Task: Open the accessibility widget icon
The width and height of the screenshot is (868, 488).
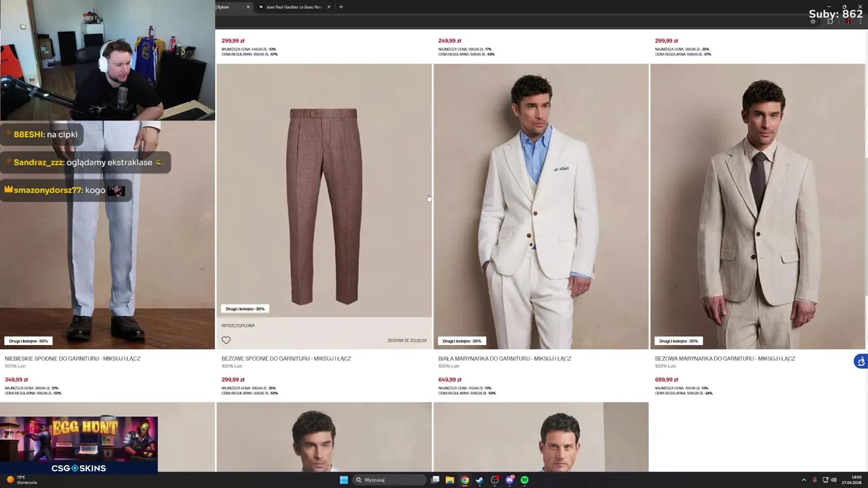Action: click(861, 361)
